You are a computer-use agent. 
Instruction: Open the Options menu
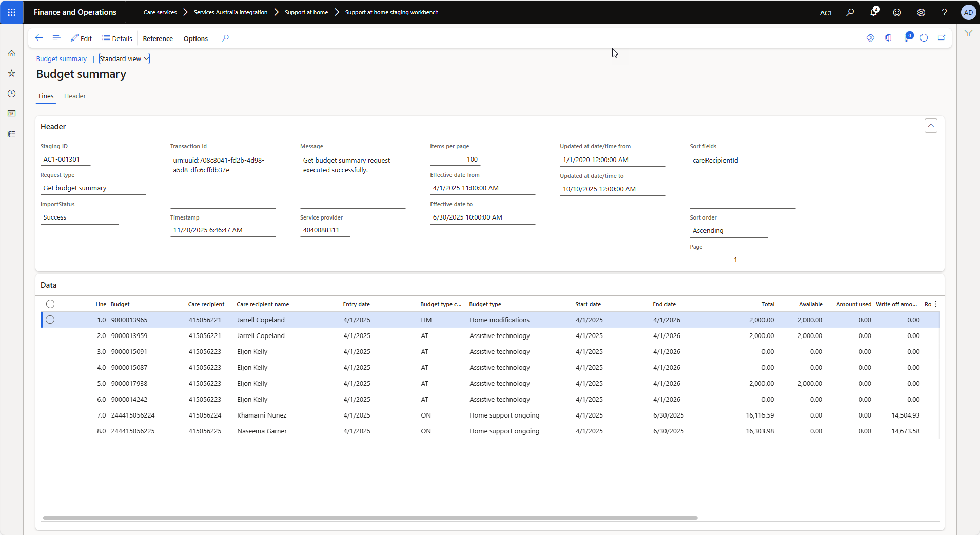pyautogui.click(x=195, y=38)
